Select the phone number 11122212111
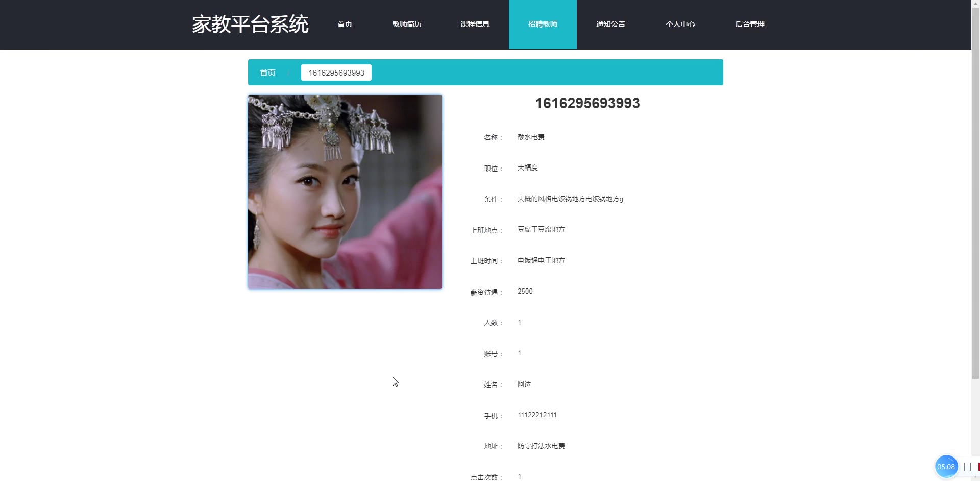The width and height of the screenshot is (980, 481). (537, 415)
